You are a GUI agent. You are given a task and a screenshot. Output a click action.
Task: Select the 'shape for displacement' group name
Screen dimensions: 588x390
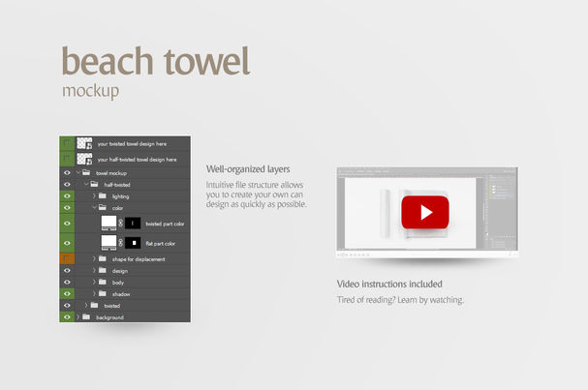pos(139,259)
